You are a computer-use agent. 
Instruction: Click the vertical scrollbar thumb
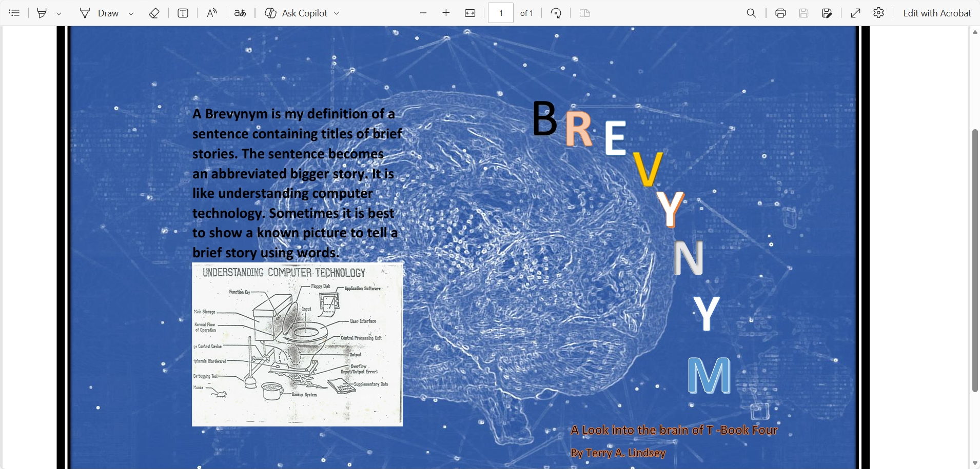coord(975,260)
